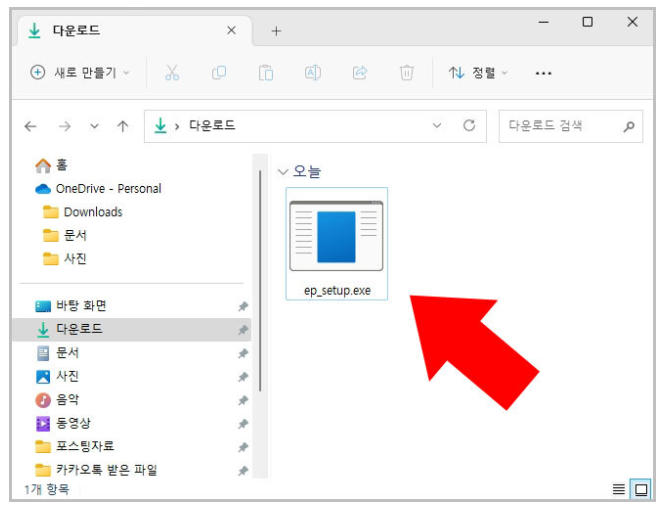Image resolution: width=661 pixels, height=510 pixels.
Task: Switch to details list view icon
Action: pyautogui.click(x=618, y=489)
